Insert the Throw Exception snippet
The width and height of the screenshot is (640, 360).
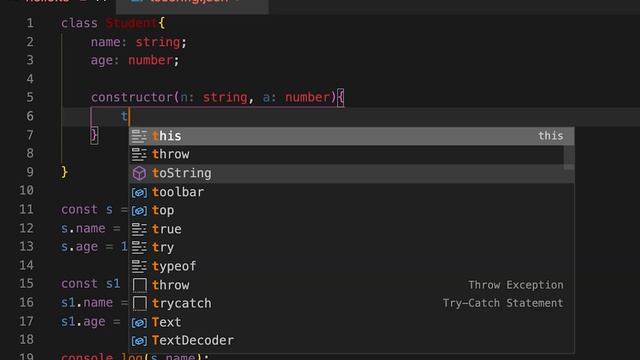coord(351,285)
